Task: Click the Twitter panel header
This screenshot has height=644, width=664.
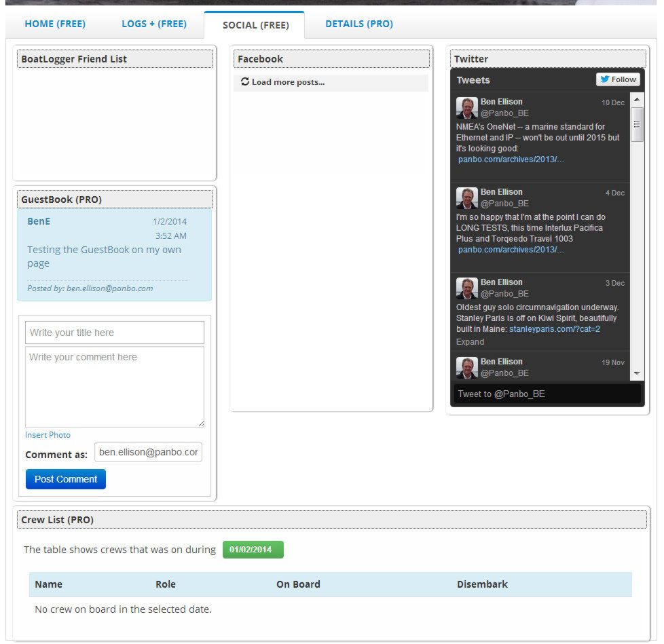Action: (548, 59)
